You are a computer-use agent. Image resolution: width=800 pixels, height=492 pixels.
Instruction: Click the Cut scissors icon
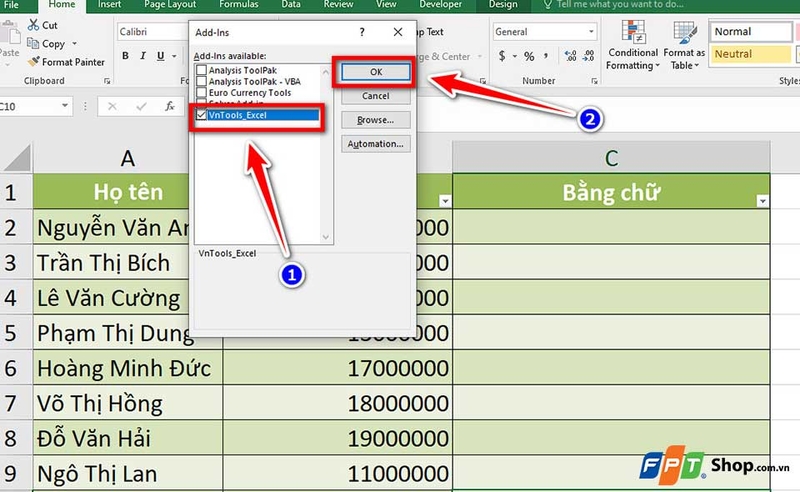pos(33,24)
